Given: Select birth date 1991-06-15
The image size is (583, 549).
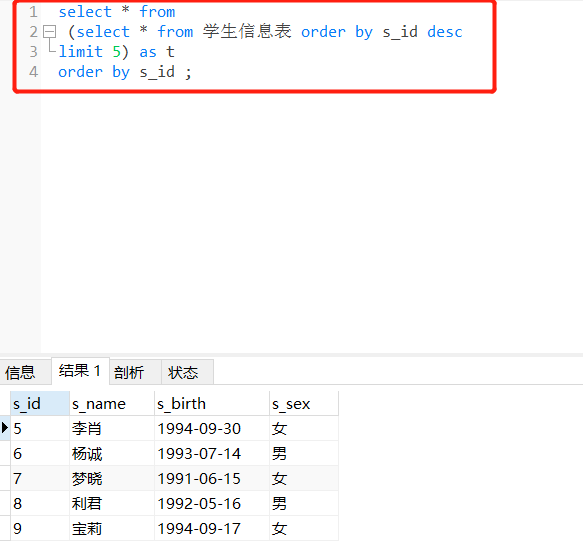Looking at the screenshot, I should point(212,478).
